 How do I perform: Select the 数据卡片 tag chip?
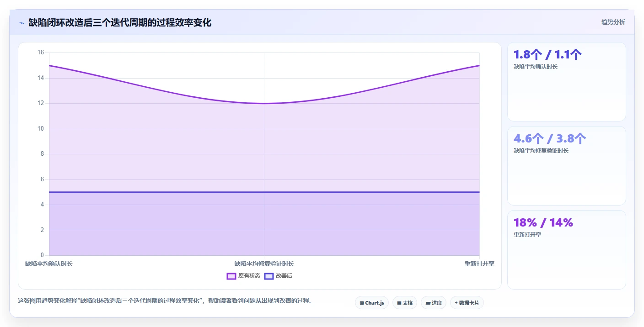[x=467, y=303]
